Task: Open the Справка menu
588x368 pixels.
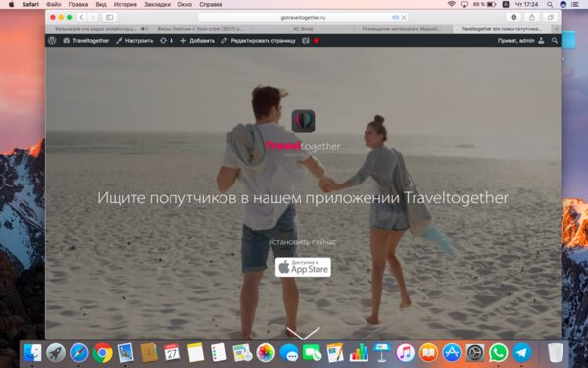Action: click(211, 5)
